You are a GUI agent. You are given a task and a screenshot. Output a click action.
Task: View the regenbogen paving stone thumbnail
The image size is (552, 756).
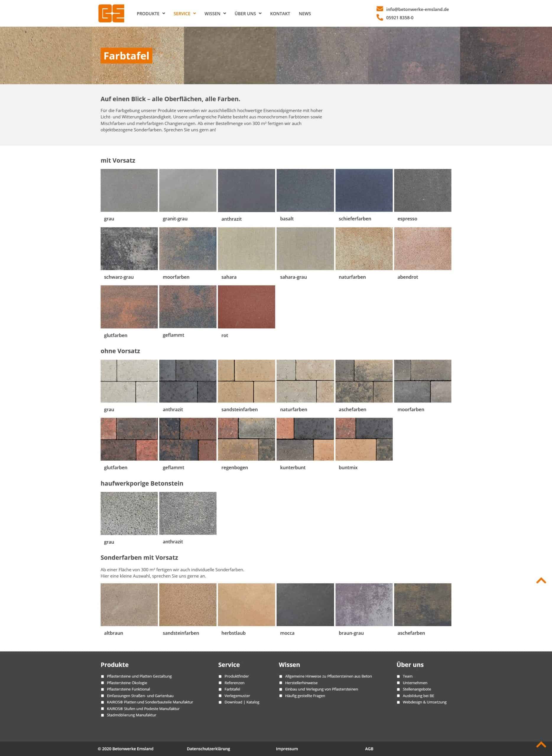click(246, 439)
